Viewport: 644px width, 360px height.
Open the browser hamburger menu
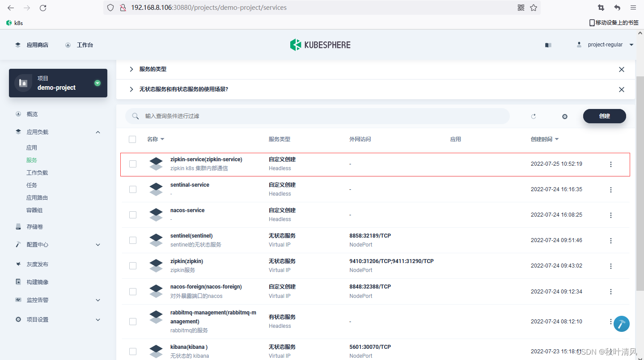[x=633, y=8]
